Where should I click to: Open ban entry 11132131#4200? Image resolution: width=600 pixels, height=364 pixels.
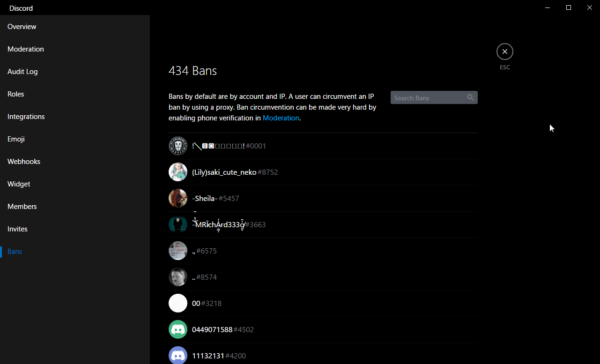tap(323, 354)
